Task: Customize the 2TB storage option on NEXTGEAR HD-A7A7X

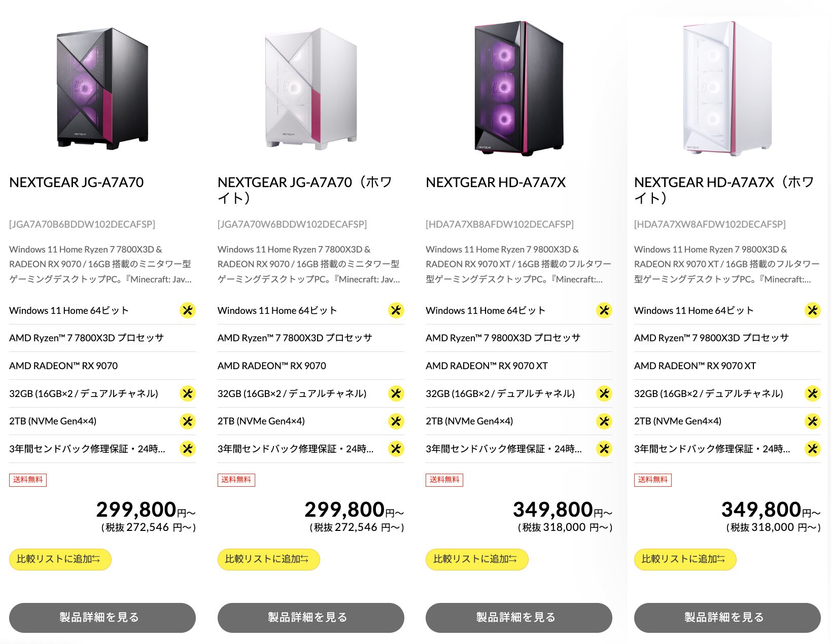Action: pos(604,421)
